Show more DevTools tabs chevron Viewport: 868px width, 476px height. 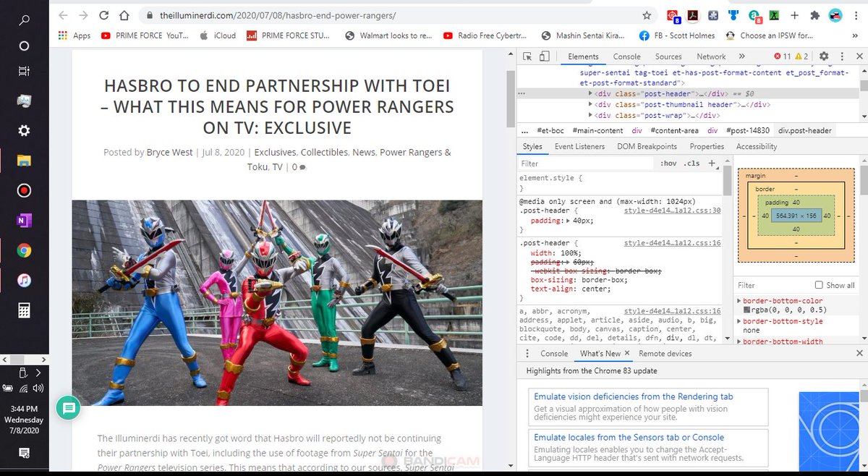[741, 56]
